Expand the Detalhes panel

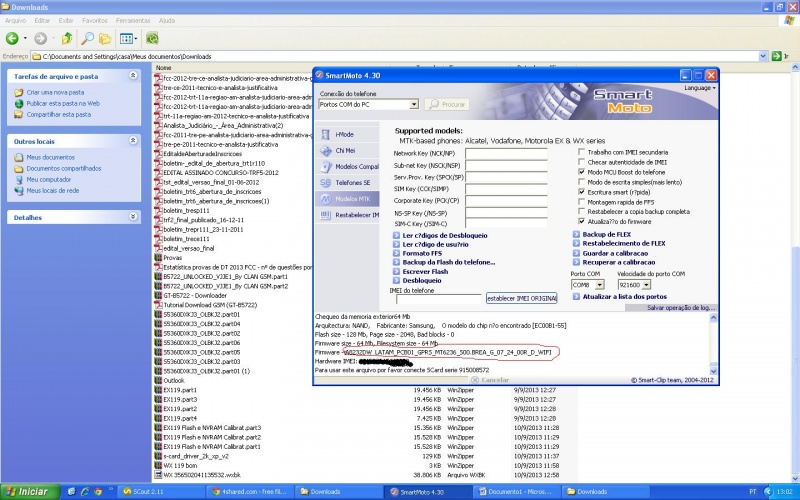coord(133,216)
